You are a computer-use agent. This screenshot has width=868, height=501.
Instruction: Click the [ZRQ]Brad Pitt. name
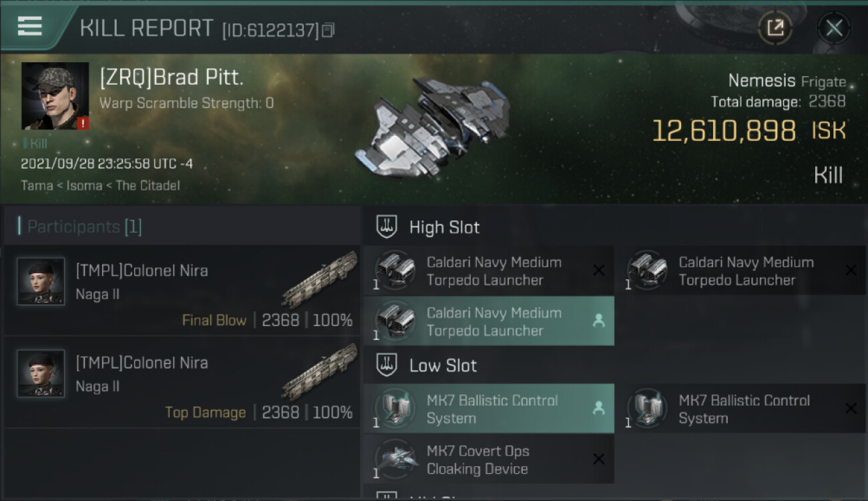(x=172, y=77)
